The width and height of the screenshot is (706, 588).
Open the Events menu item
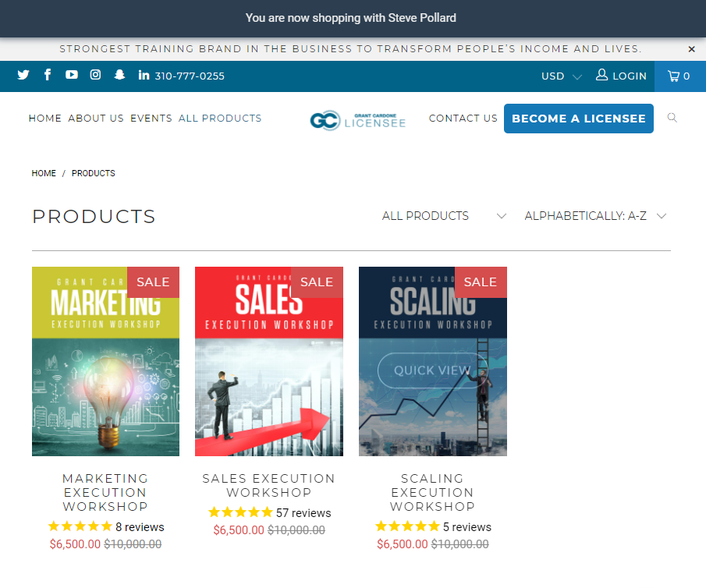pyautogui.click(x=151, y=119)
